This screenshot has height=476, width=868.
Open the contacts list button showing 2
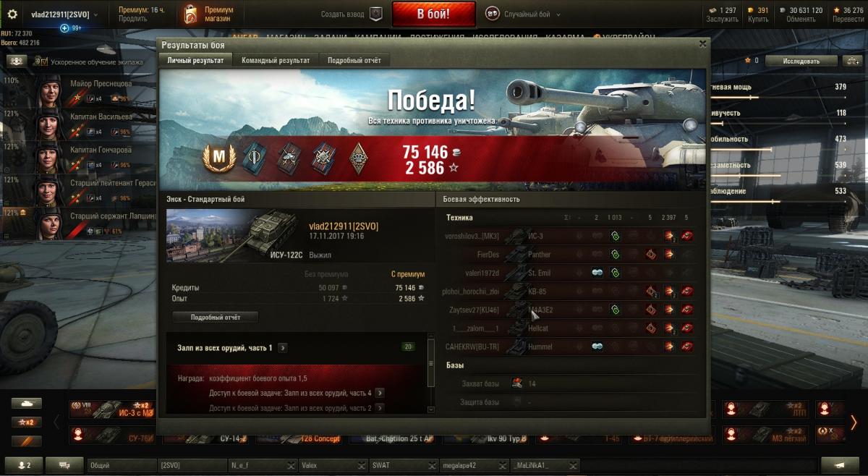click(23, 465)
